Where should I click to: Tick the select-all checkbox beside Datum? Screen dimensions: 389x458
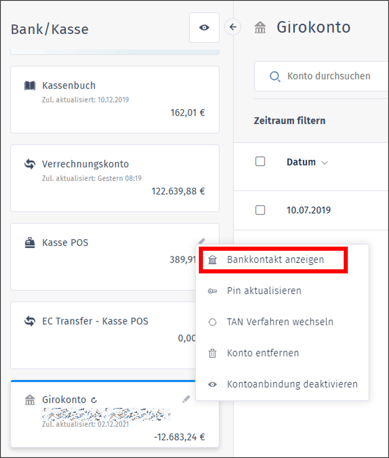pos(260,162)
